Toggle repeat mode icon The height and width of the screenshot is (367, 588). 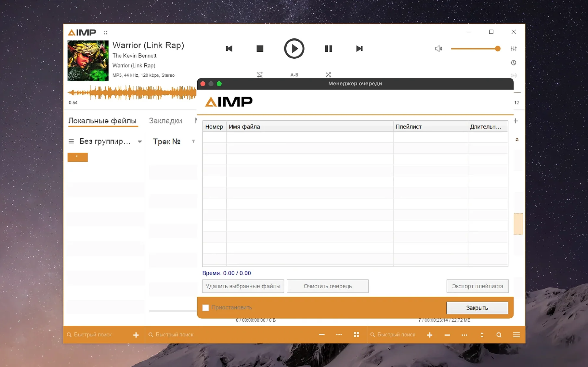pos(260,75)
